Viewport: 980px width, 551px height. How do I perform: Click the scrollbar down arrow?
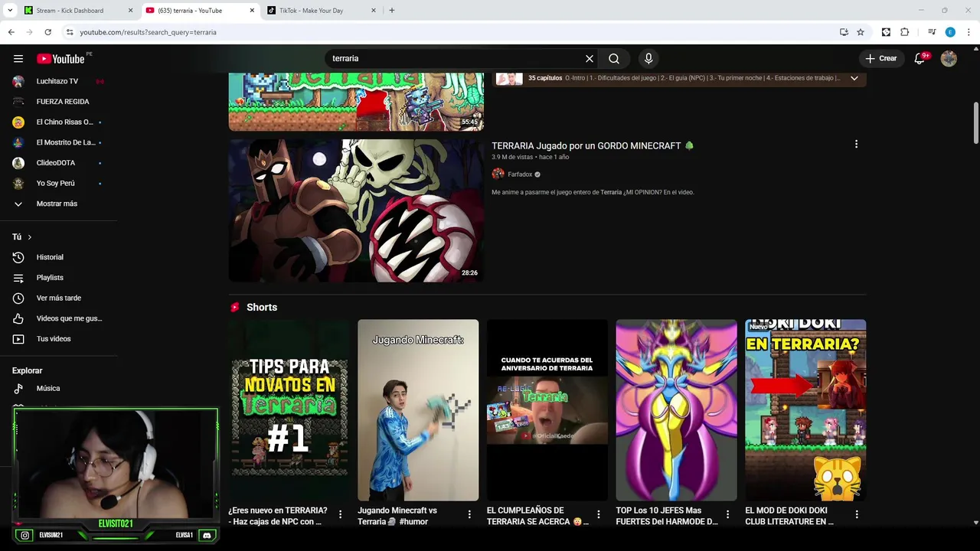tap(976, 522)
